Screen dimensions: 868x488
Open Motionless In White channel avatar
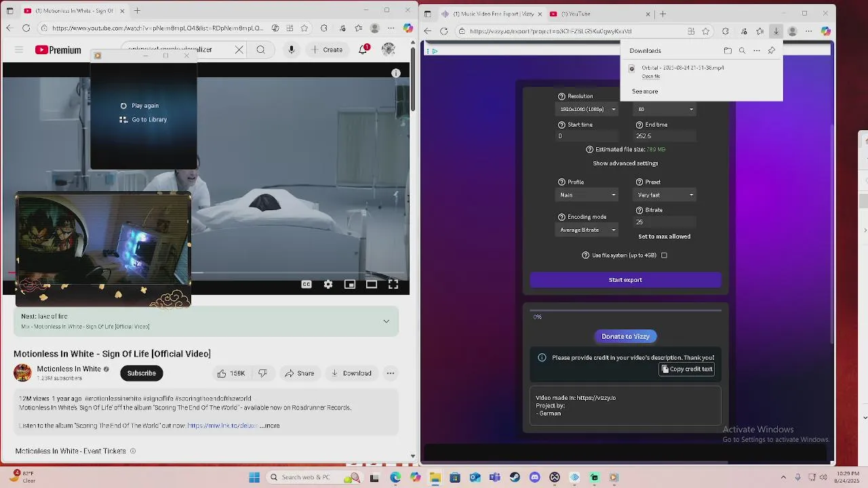click(22, 373)
